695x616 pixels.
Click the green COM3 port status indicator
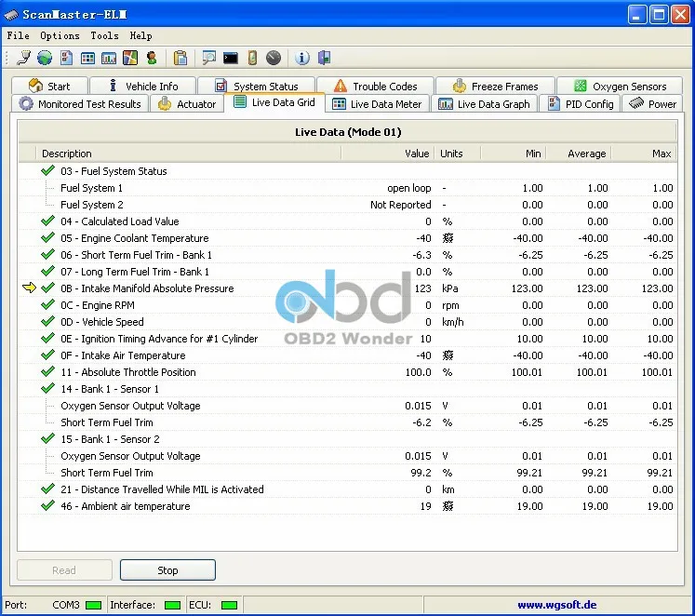pyautogui.click(x=94, y=605)
